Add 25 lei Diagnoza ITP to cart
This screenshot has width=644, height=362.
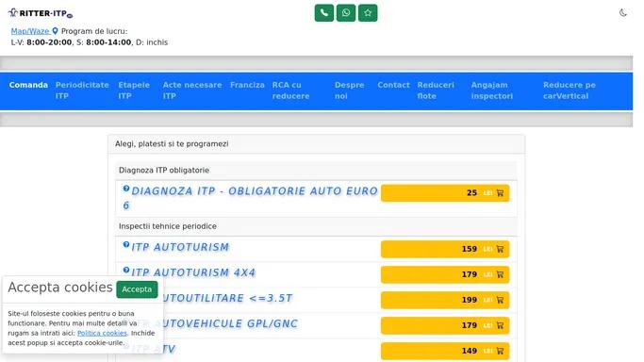click(445, 193)
